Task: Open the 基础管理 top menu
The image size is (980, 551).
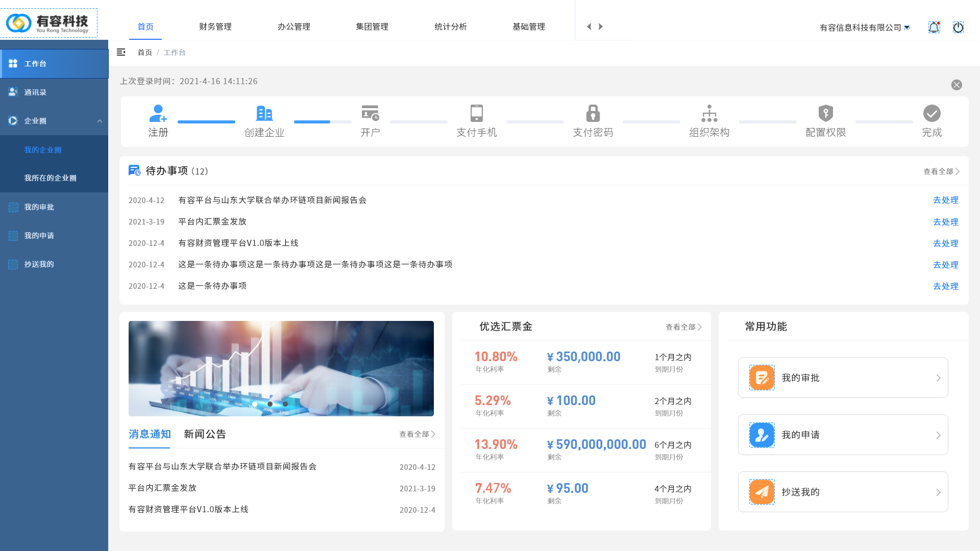Action: (529, 27)
